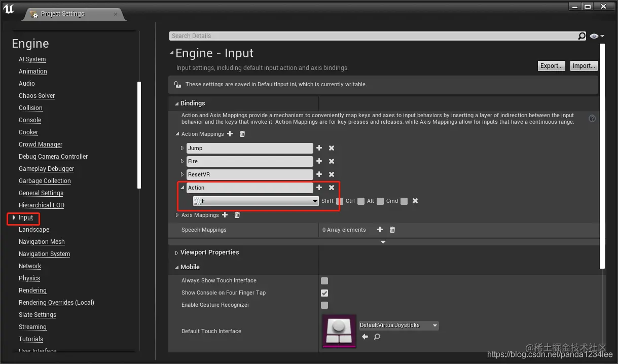Open the F key selection dropdown
This screenshot has width=618, height=364.
(x=256, y=201)
